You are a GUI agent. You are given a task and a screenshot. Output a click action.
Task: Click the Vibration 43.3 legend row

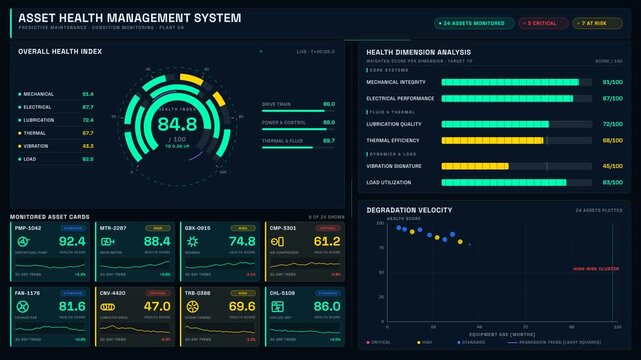(56, 146)
